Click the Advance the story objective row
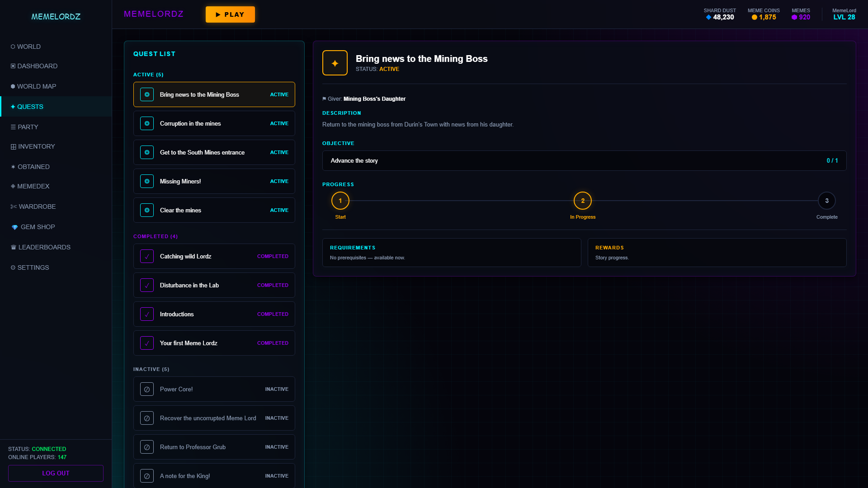868x488 pixels. [x=584, y=160]
